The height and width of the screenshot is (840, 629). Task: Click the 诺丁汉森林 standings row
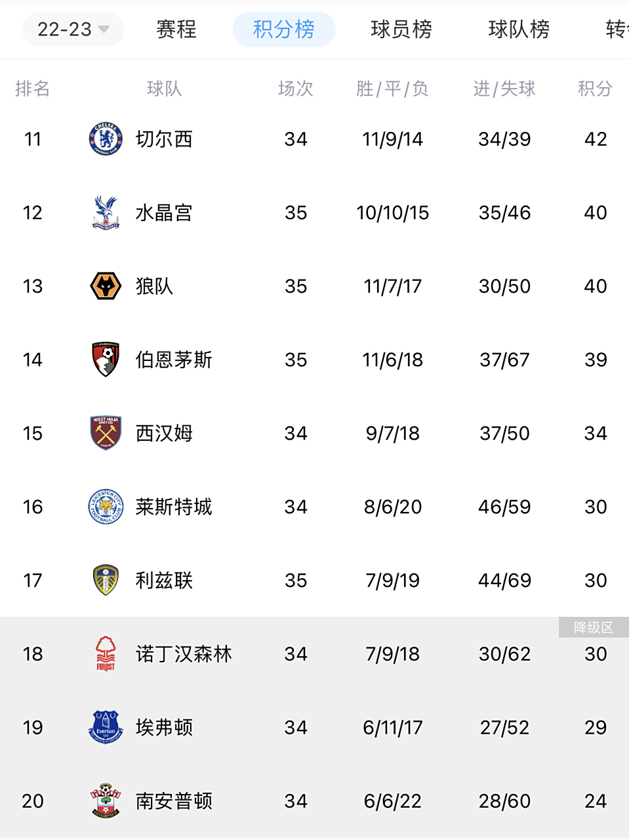coord(315,653)
